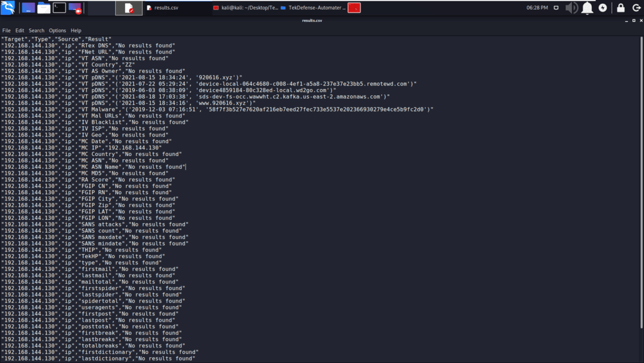The height and width of the screenshot is (363, 644).
Task: Open the Options menu
Action: coord(57,30)
